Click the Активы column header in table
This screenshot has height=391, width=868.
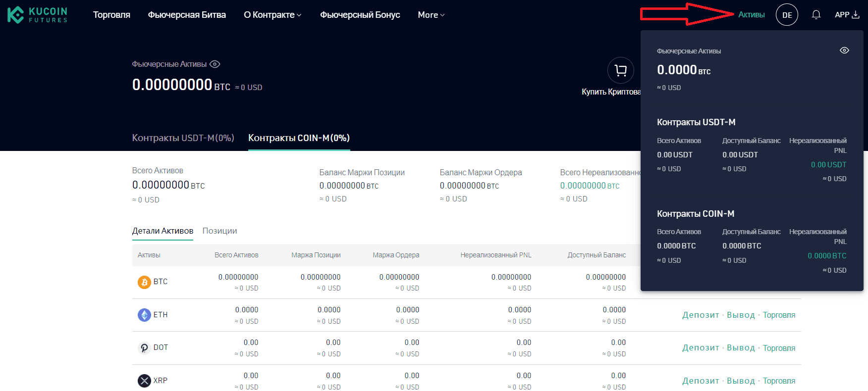pos(149,255)
